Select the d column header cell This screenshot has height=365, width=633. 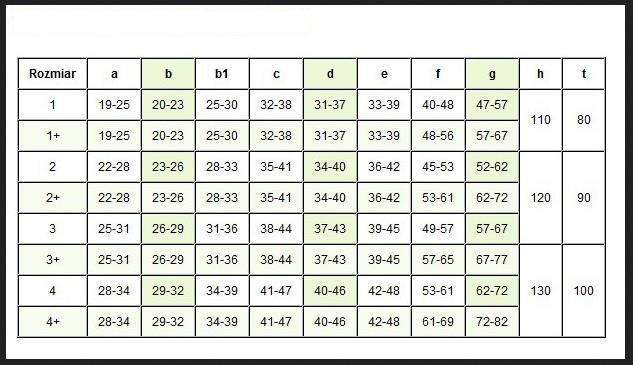point(330,74)
